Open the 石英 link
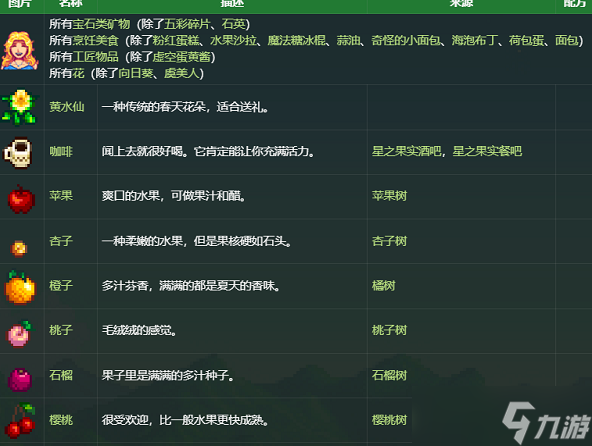Viewport: 592px width, 446px height. pyautogui.click(x=233, y=24)
